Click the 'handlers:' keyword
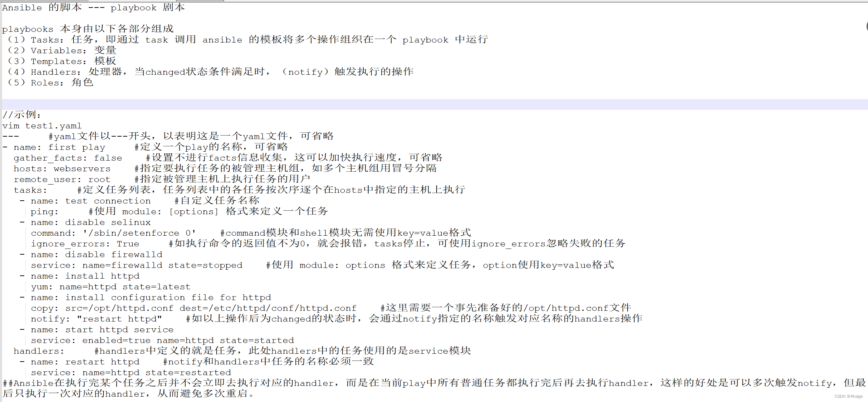Viewport: 868px width, 402px height. [x=39, y=351]
